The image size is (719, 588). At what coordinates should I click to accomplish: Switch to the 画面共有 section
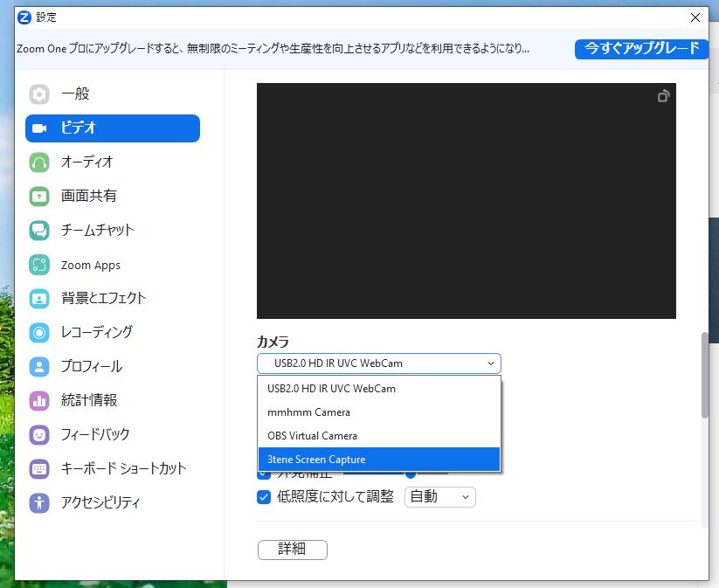[x=113, y=196]
